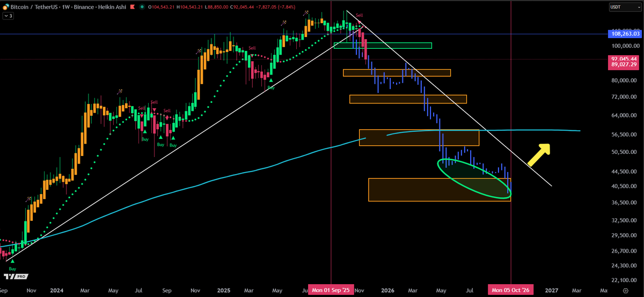The width and height of the screenshot is (644, 297).
Task: Click 2027 on the time axis
Action: pyautogui.click(x=551, y=290)
